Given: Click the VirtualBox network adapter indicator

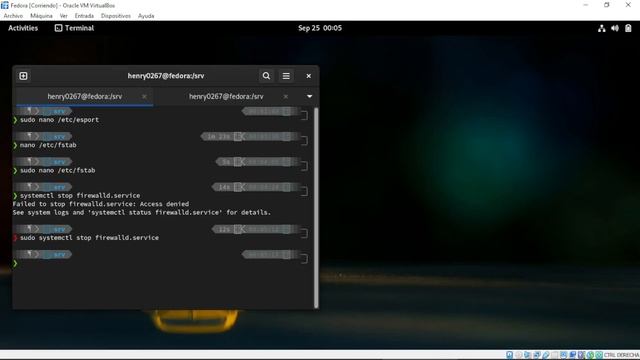Looking at the screenshot, I should click(x=536, y=355).
